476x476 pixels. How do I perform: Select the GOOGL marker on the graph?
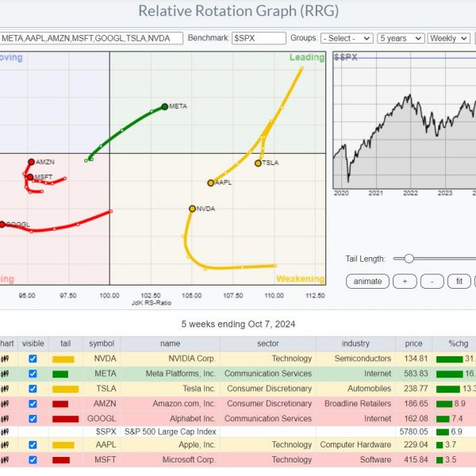(2, 225)
